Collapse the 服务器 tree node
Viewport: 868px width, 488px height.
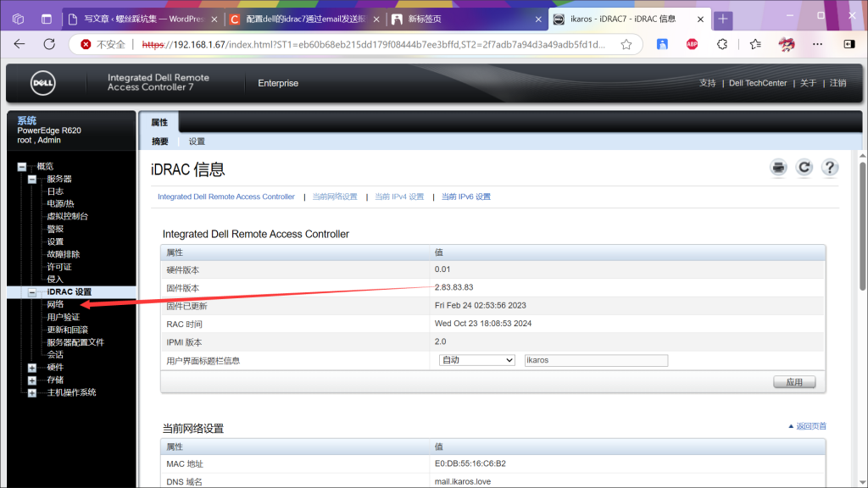point(32,180)
